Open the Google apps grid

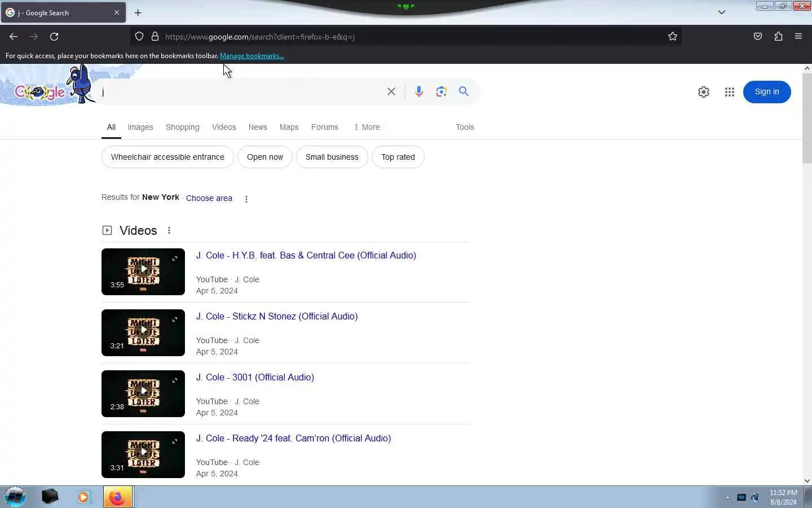pos(730,92)
